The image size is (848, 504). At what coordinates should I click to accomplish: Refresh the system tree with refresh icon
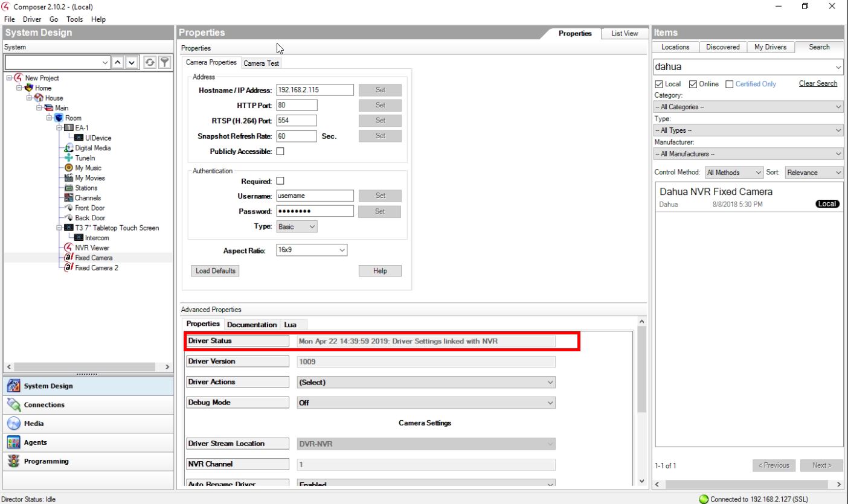(x=149, y=63)
